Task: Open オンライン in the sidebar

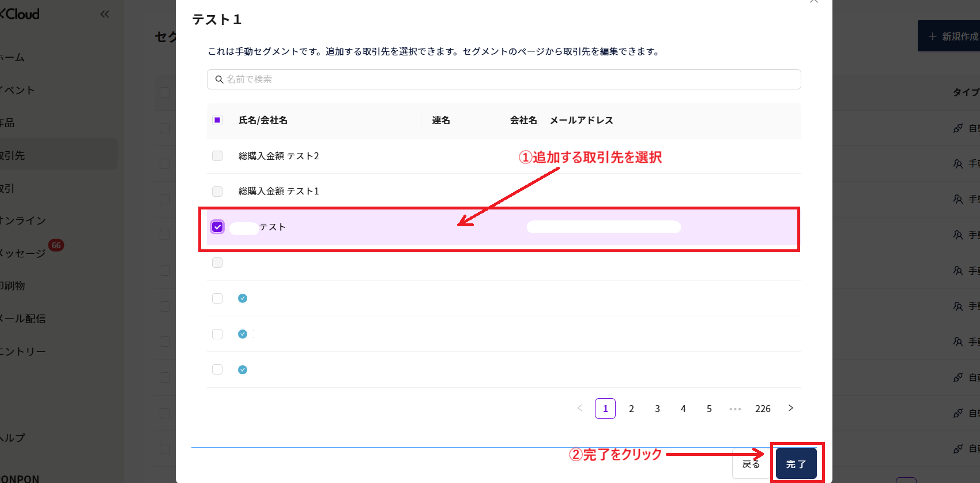Action: (23, 220)
